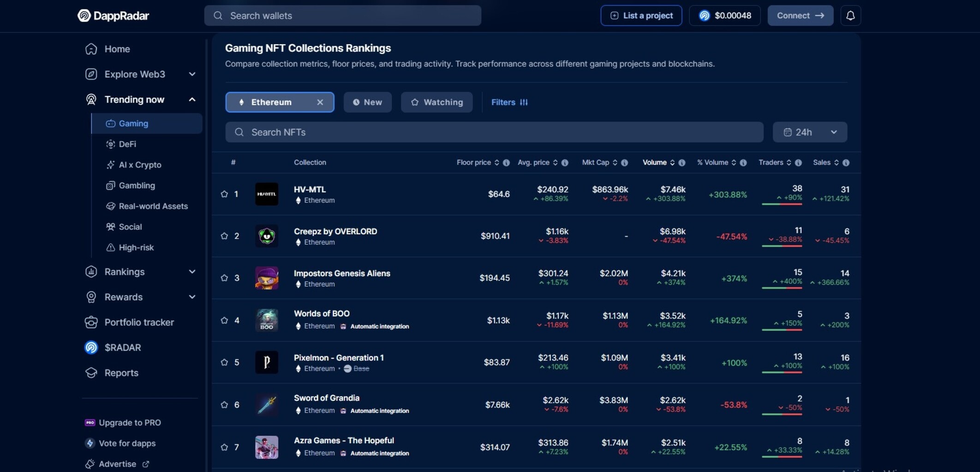Click the Search NFTs input field
Viewport: 980px width, 472px height.
(x=494, y=132)
